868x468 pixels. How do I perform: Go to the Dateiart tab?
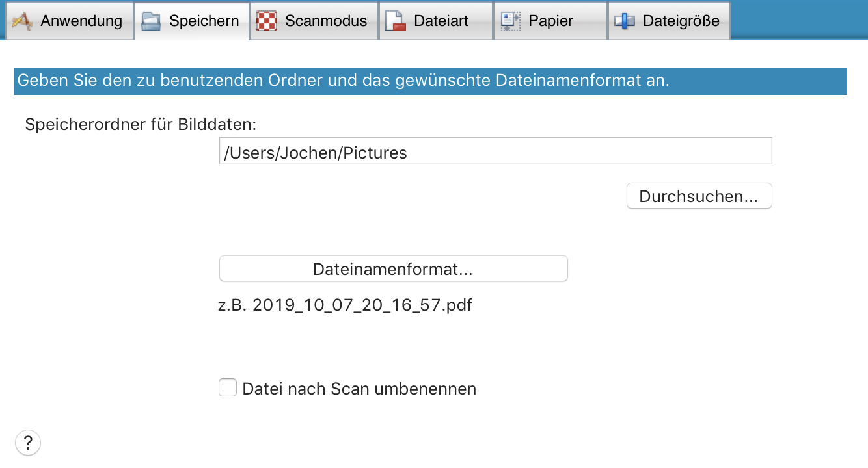(x=441, y=21)
